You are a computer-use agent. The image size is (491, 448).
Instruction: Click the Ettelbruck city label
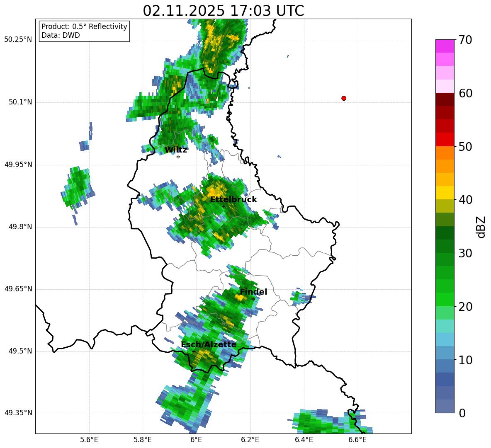coord(233,200)
